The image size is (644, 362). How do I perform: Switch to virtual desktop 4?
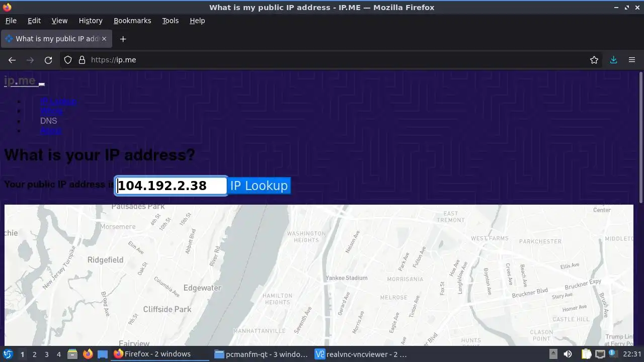pyautogui.click(x=58, y=354)
